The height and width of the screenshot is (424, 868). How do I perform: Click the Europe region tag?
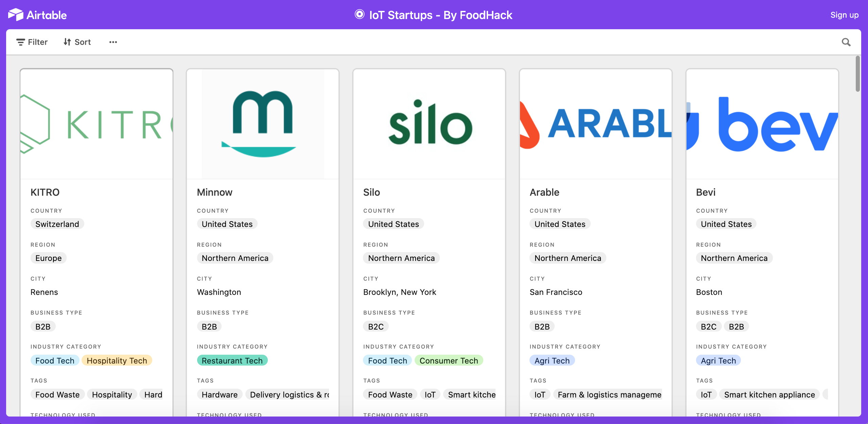coord(49,258)
